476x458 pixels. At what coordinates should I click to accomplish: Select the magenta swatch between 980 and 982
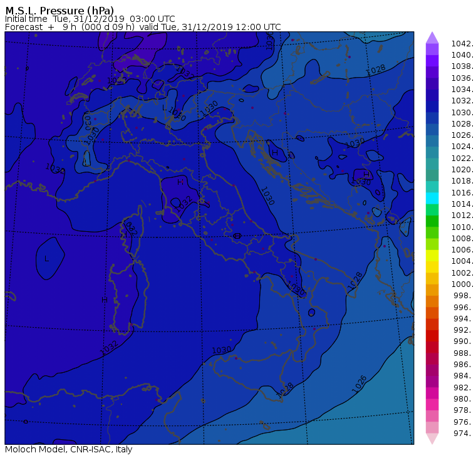tap(432, 393)
